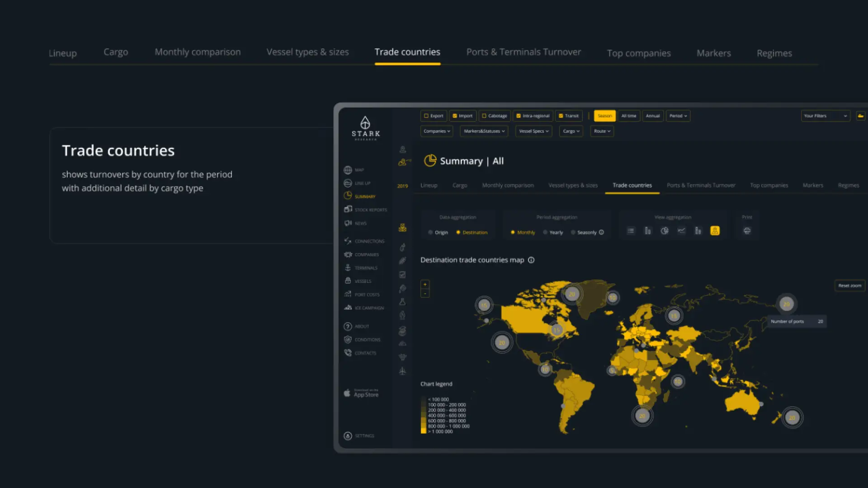Click the 20 ports cluster near Greenland
The width and height of the screenshot is (868, 488).
click(572, 294)
